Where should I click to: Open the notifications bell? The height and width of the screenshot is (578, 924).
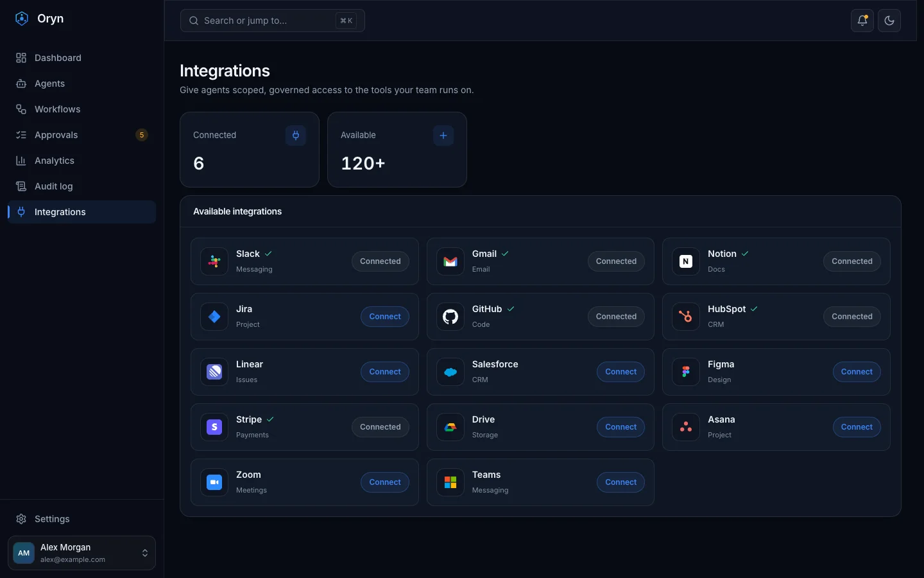click(862, 21)
